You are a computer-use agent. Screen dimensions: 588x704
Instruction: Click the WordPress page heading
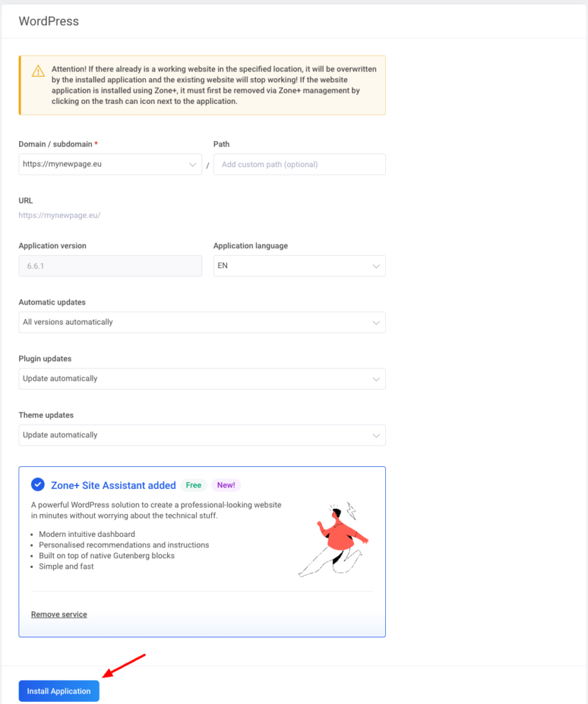[x=49, y=21]
